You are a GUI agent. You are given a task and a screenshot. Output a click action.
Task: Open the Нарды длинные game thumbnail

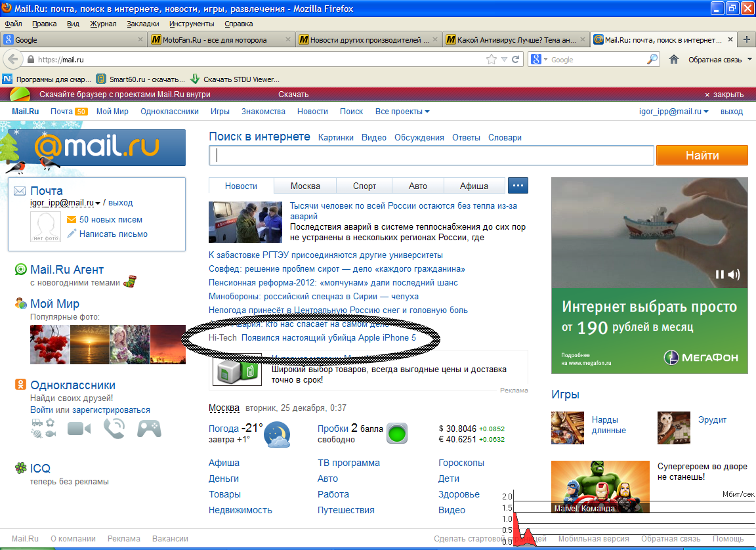[568, 427]
